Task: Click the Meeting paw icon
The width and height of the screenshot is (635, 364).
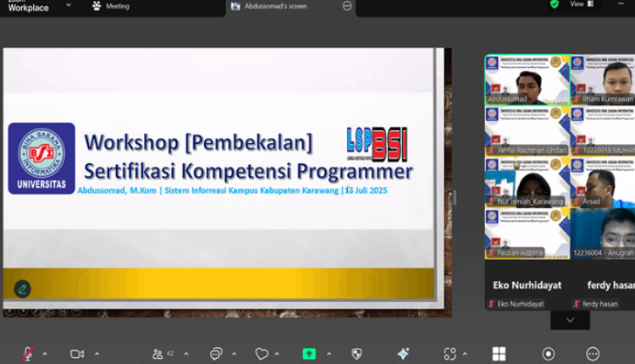Action: 97,6
